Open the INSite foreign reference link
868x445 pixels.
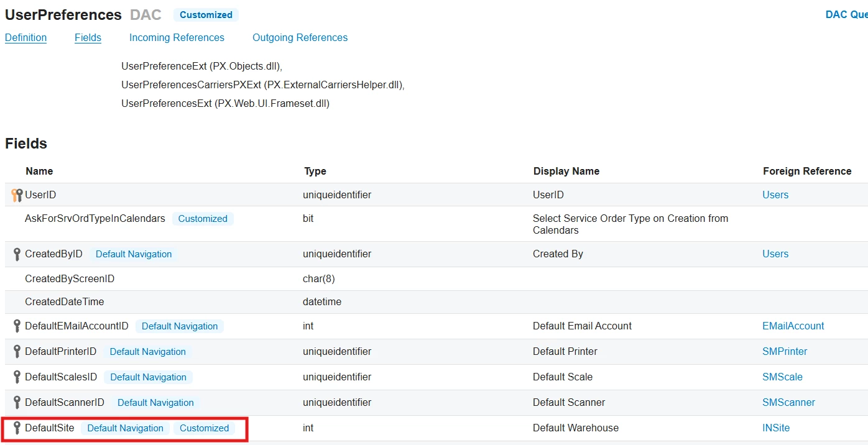[x=775, y=428]
